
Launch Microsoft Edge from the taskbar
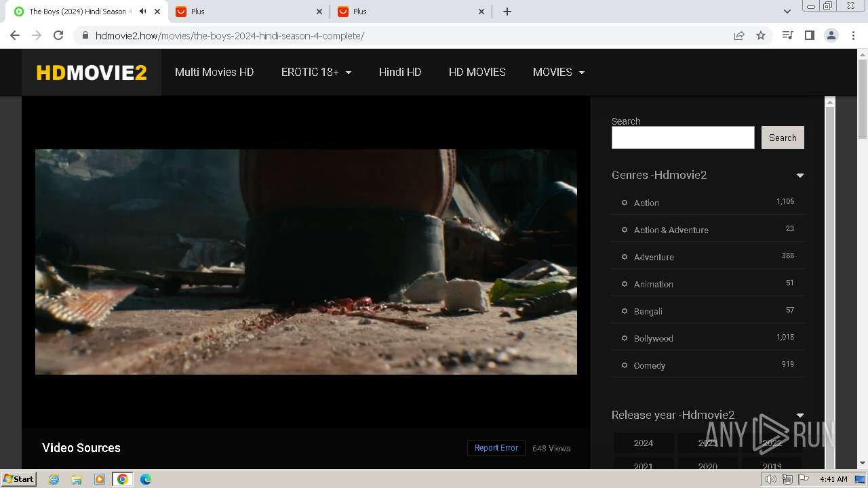pyautogui.click(x=146, y=479)
